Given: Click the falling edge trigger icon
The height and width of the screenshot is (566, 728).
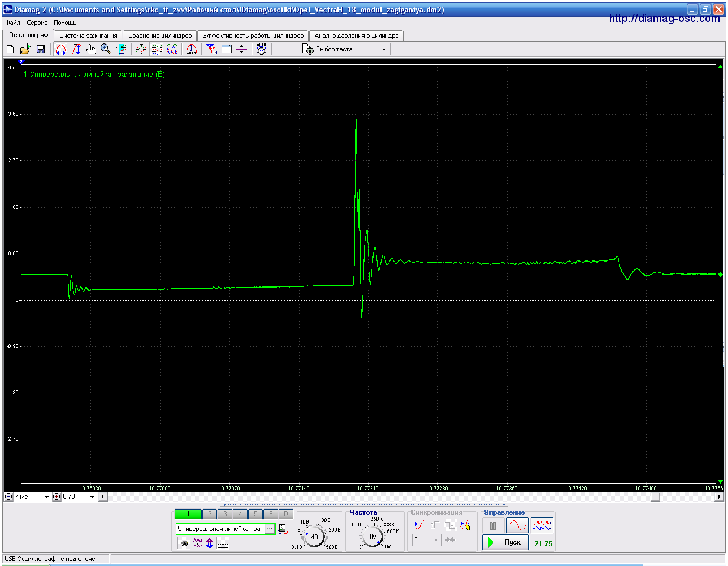Looking at the screenshot, I should pos(450,525).
